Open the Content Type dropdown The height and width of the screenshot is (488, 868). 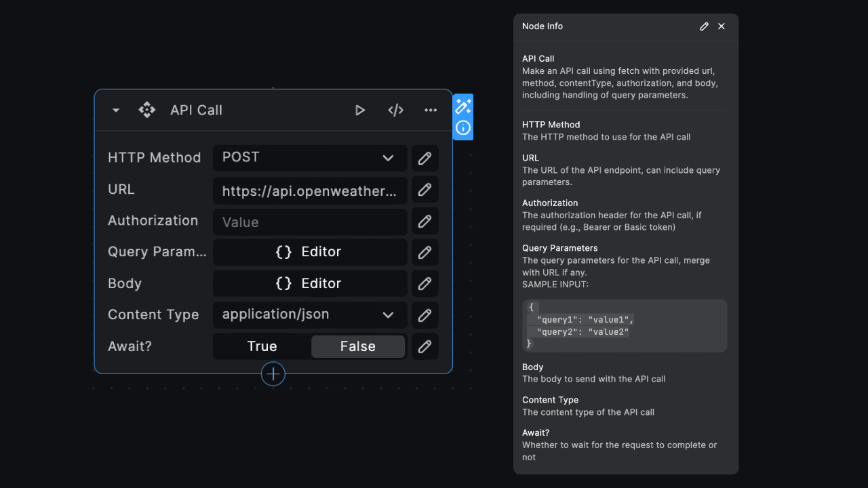click(x=310, y=314)
